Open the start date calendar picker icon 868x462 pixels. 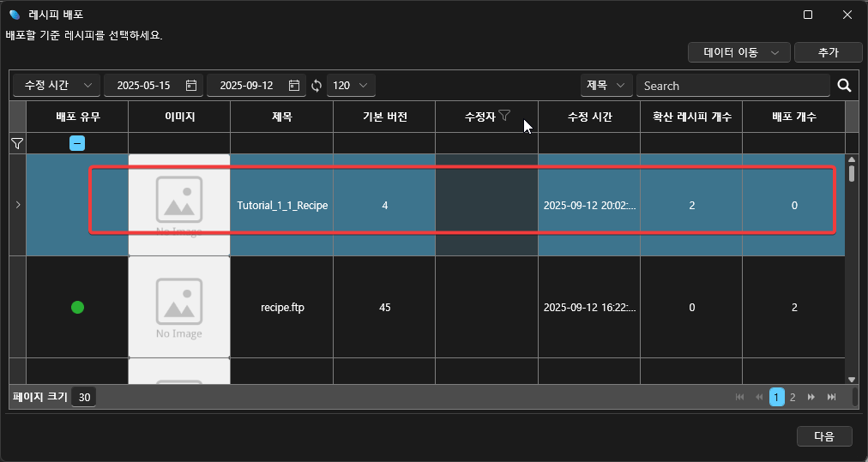click(x=191, y=85)
